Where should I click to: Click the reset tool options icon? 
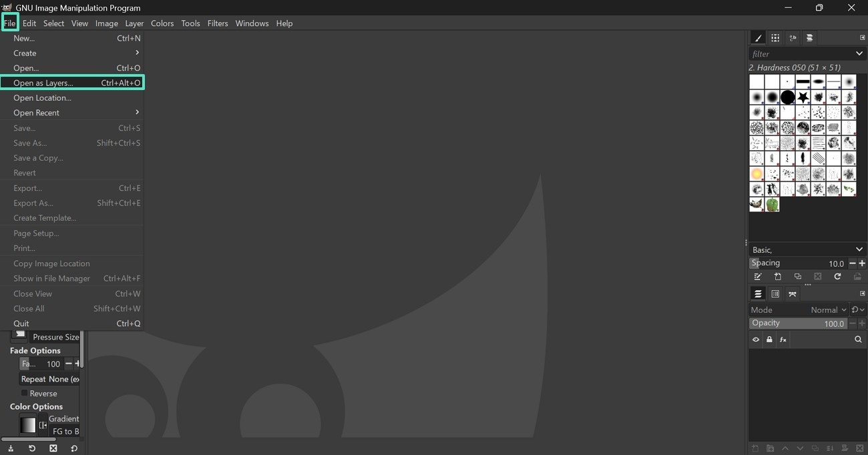pyautogui.click(x=74, y=448)
